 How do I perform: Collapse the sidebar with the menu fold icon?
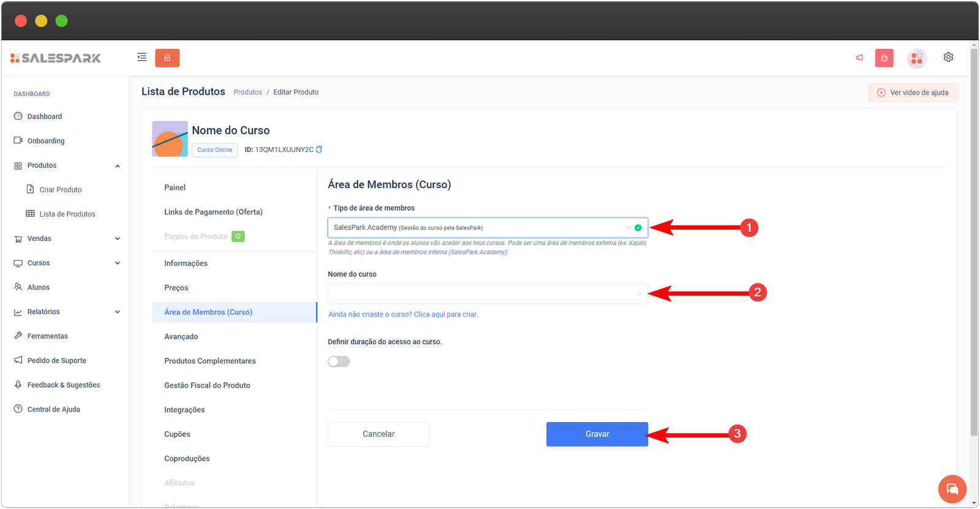point(141,58)
